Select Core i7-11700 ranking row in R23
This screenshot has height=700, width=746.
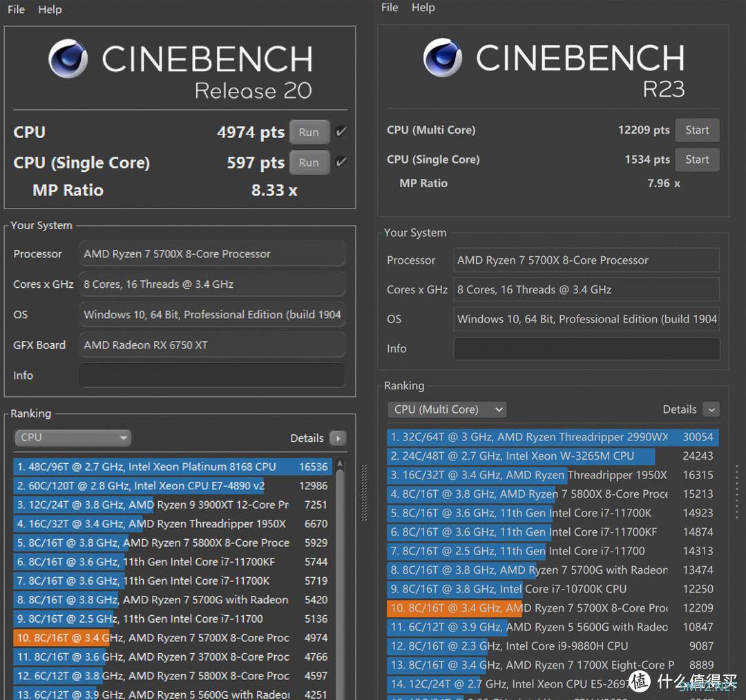(553, 551)
